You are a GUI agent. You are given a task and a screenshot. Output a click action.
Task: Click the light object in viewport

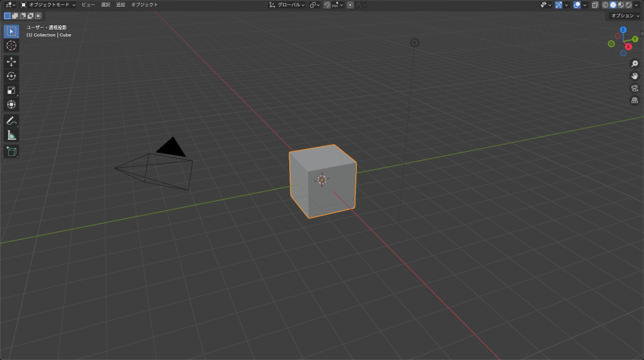pyautogui.click(x=415, y=42)
